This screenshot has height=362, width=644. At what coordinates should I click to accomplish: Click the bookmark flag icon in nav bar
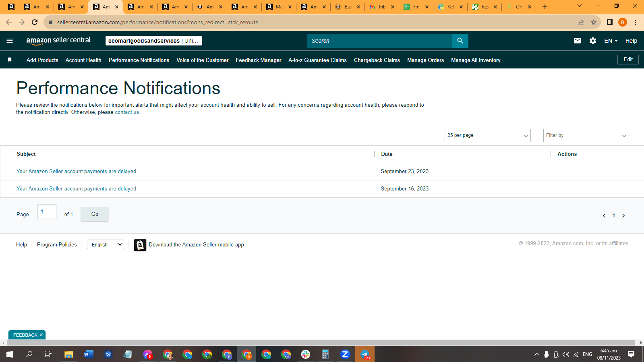10,60
